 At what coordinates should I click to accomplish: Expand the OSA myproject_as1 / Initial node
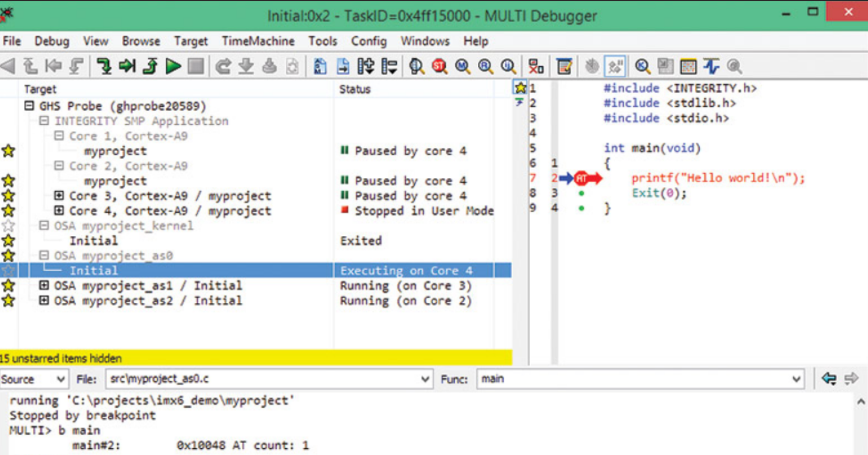coord(44,285)
